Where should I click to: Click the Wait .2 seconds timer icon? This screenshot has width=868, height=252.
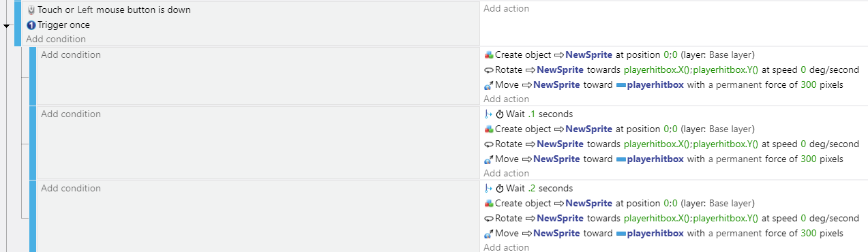(500, 189)
